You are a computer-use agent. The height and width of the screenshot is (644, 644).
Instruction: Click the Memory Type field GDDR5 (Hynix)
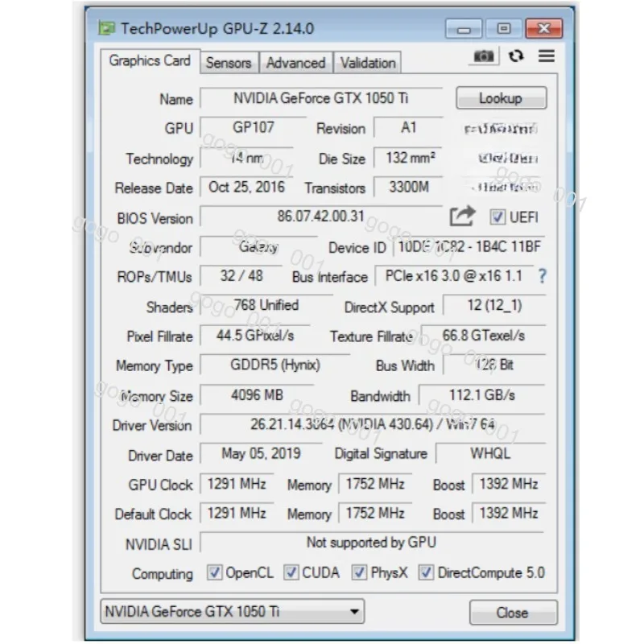pyautogui.click(x=275, y=365)
